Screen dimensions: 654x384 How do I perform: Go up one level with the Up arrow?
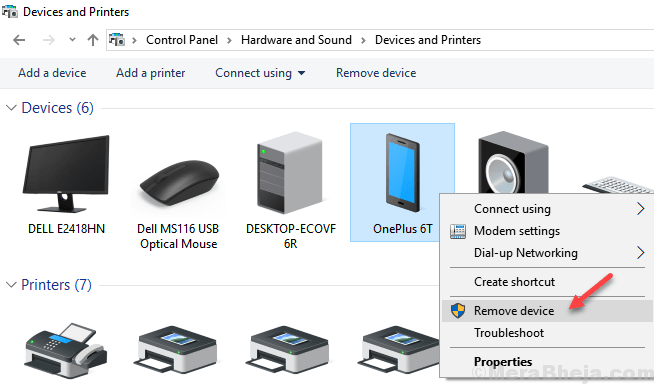click(93, 40)
